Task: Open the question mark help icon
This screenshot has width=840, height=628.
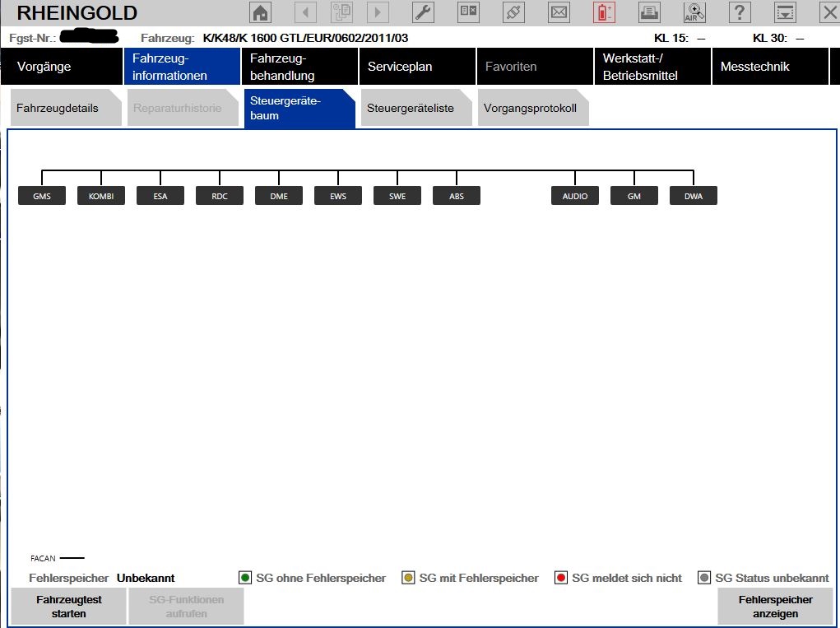Action: [x=740, y=12]
